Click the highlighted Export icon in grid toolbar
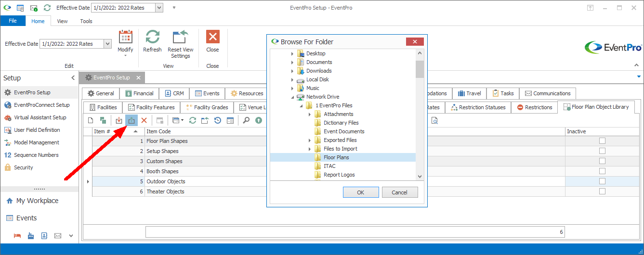This screenshot has width=644, height=255. pos(131,120)
